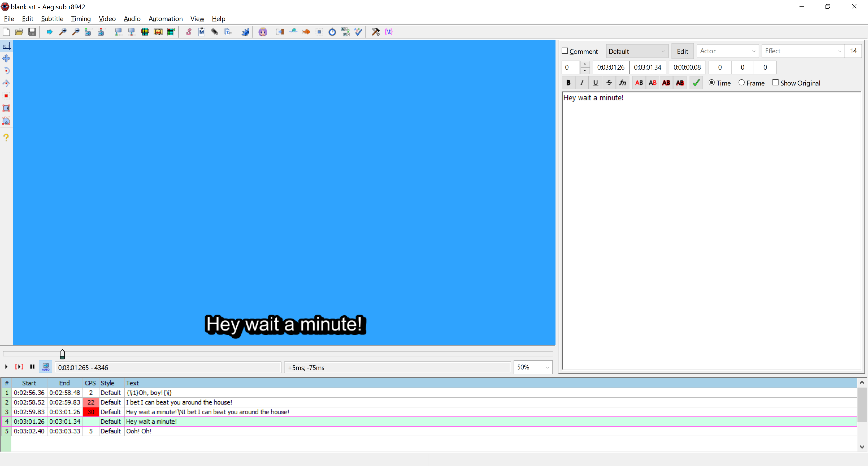Click the green commit checkmark
The width and height of the screenshot is (868, 466).
tap(696, 83)
